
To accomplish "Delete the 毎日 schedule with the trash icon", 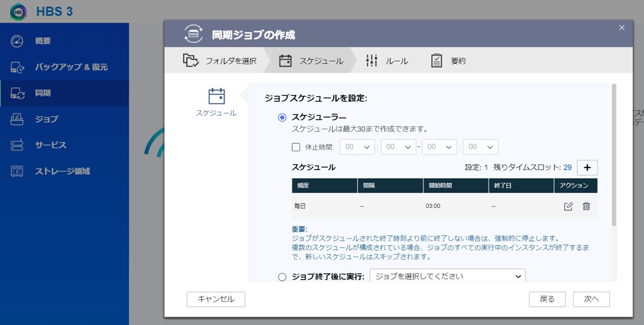I will 586,207.
